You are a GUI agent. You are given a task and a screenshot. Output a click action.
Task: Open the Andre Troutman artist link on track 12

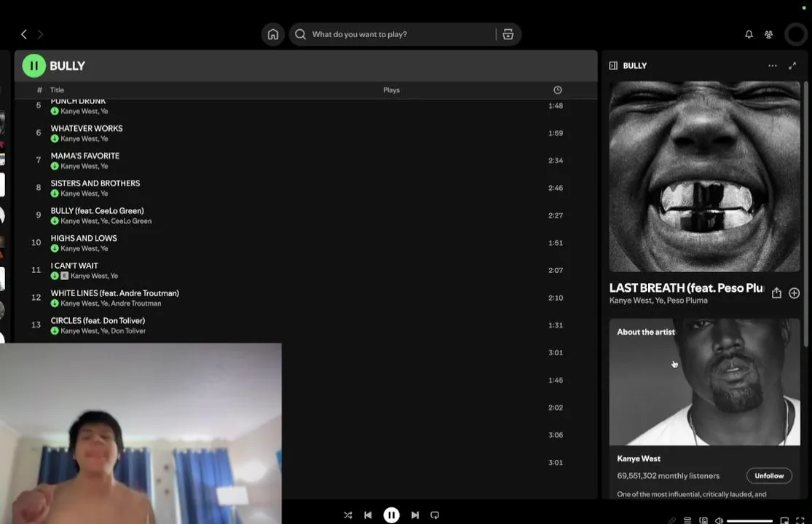(136, 303)
